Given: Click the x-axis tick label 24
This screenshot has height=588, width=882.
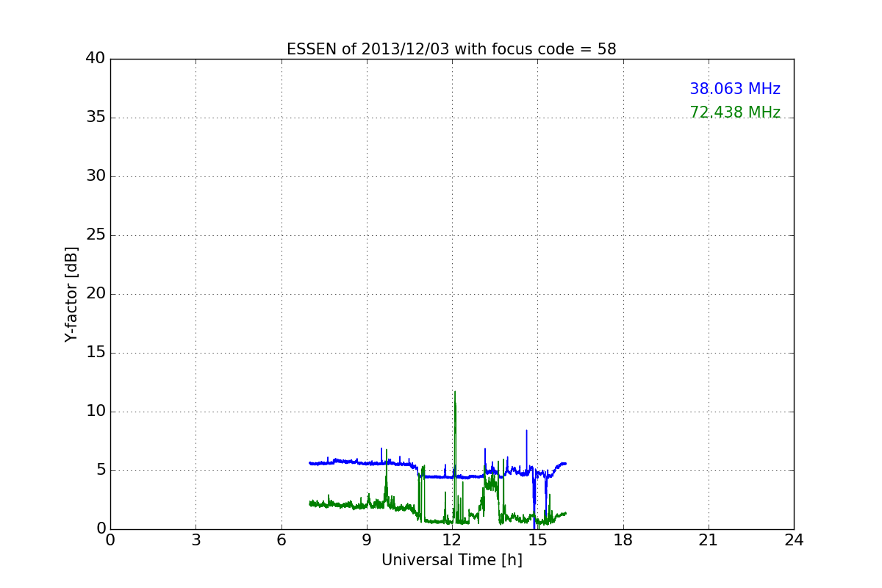Looking at the screenshot, I should tap(794, 540).
